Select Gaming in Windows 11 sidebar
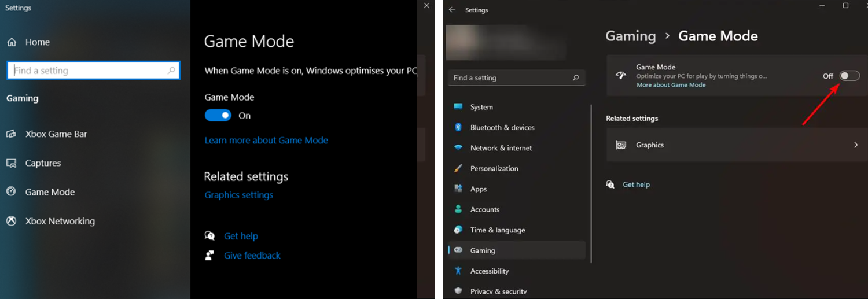 [x=517, y=250]
